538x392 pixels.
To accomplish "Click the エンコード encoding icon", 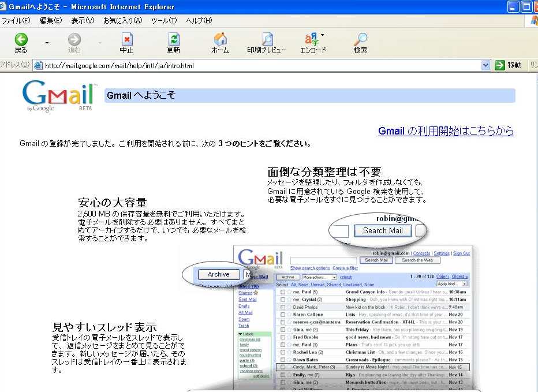I will pos(312,39).
